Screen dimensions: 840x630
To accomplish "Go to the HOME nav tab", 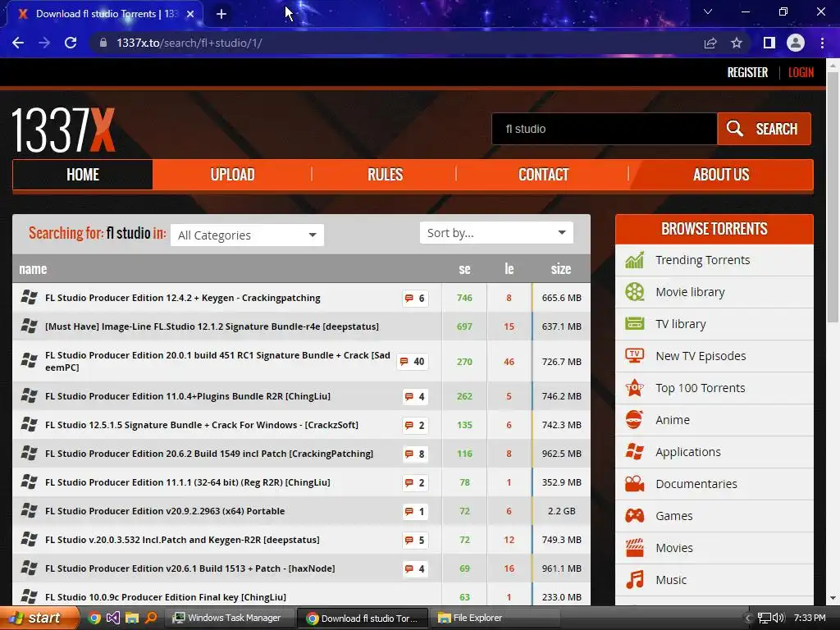I will point(83,175).
